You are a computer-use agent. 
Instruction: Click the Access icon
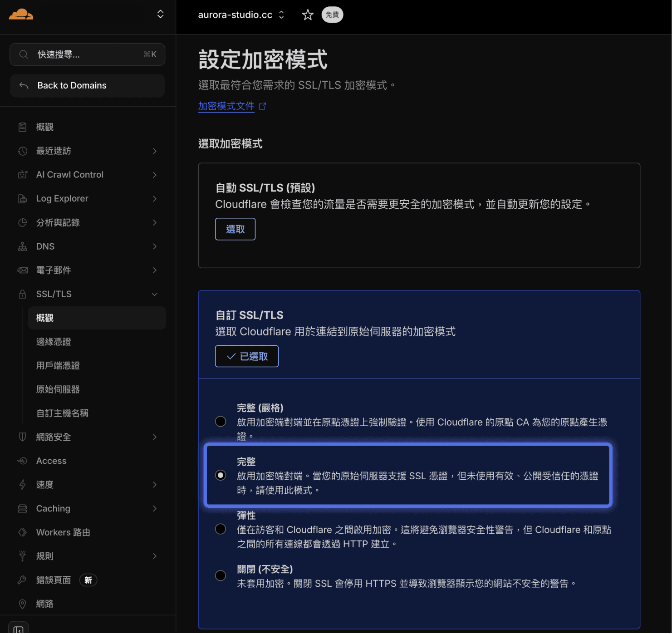click(x=22, y=461)
